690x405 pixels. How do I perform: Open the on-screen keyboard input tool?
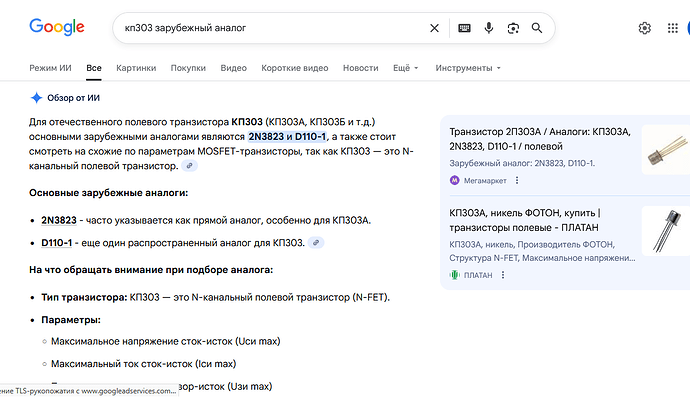[465, 28]
